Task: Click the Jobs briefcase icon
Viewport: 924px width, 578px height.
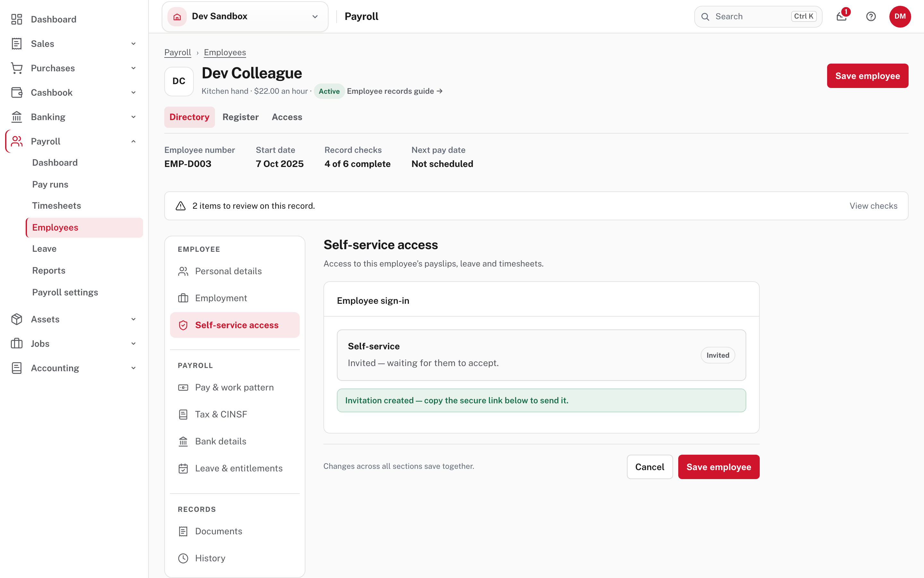Action: click(x=16, y=344)
